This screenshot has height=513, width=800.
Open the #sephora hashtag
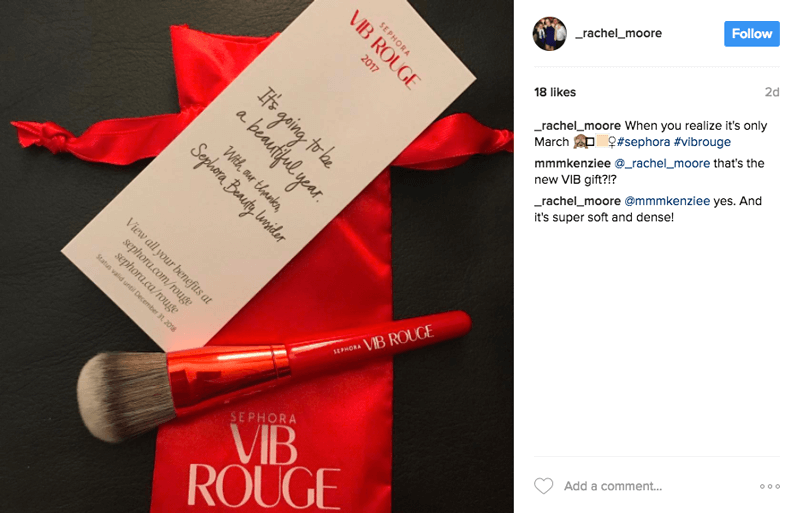click(x=643, y=142)
